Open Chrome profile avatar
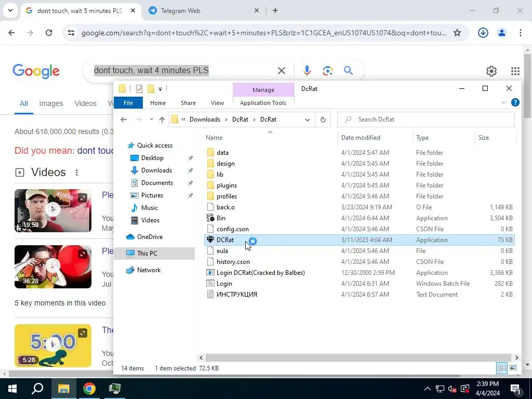Image resolution: width=532 pixels, height=399 pixels. (501, 33)
